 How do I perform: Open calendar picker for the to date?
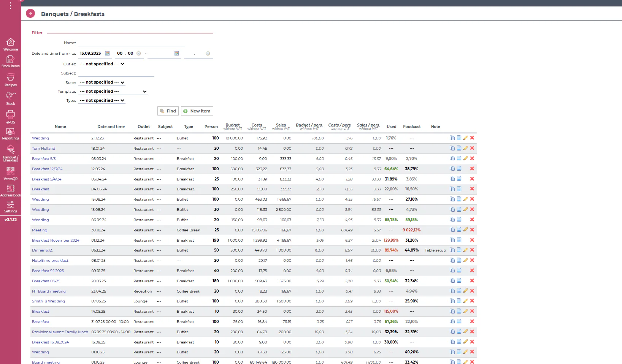point(177,54)
